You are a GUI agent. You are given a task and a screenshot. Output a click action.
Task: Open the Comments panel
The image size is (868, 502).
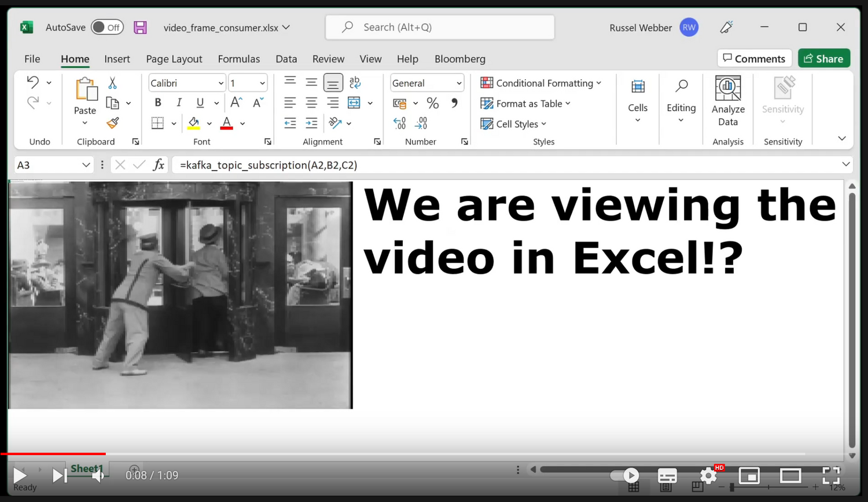click(x=754, y=58)
